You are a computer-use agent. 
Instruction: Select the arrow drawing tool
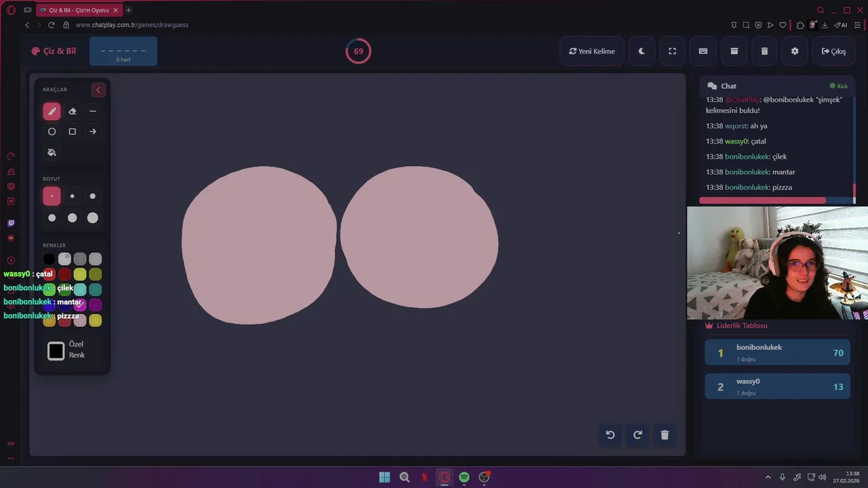coord(93,131)
